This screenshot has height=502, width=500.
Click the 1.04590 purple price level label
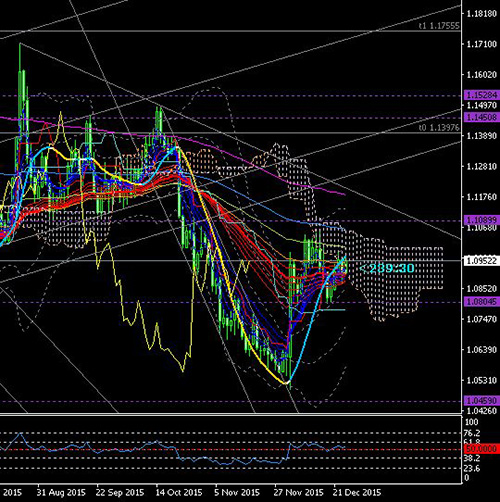(x=482, y=400)
